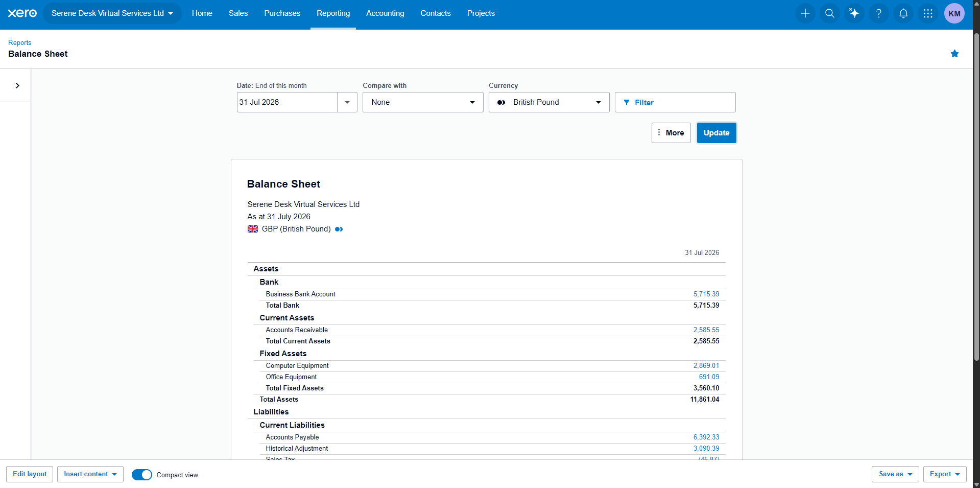Open the help question mark icon
This screenshot has width=980, height=488.
(879, 13)
